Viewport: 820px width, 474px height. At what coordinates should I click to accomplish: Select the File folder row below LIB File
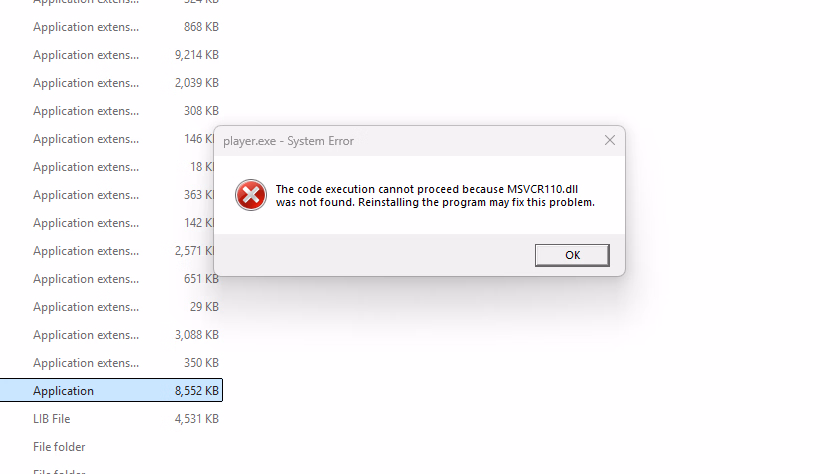111,447
